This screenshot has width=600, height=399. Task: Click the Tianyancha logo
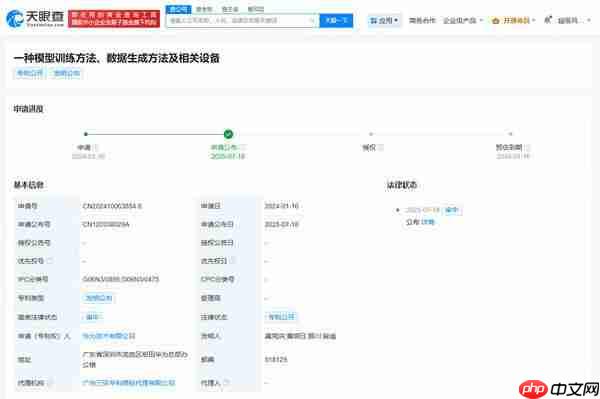[35, 18]
